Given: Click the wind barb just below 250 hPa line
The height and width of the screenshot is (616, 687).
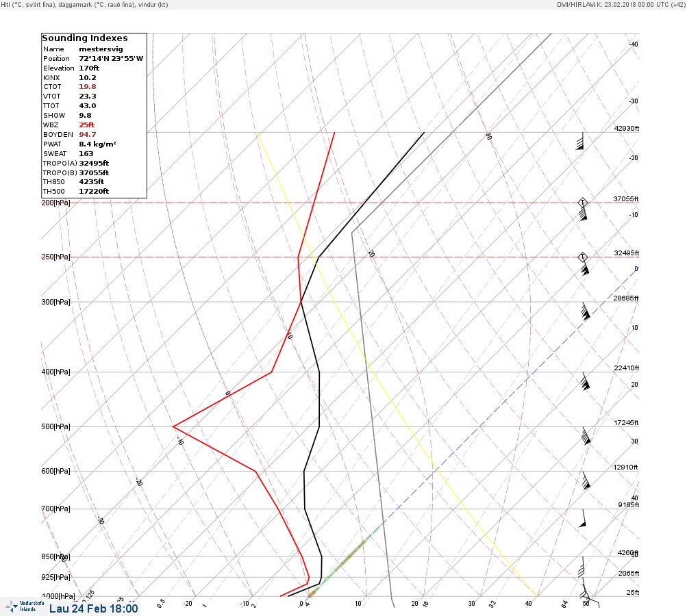Looking at the screenshot, I should pos(584,268).
